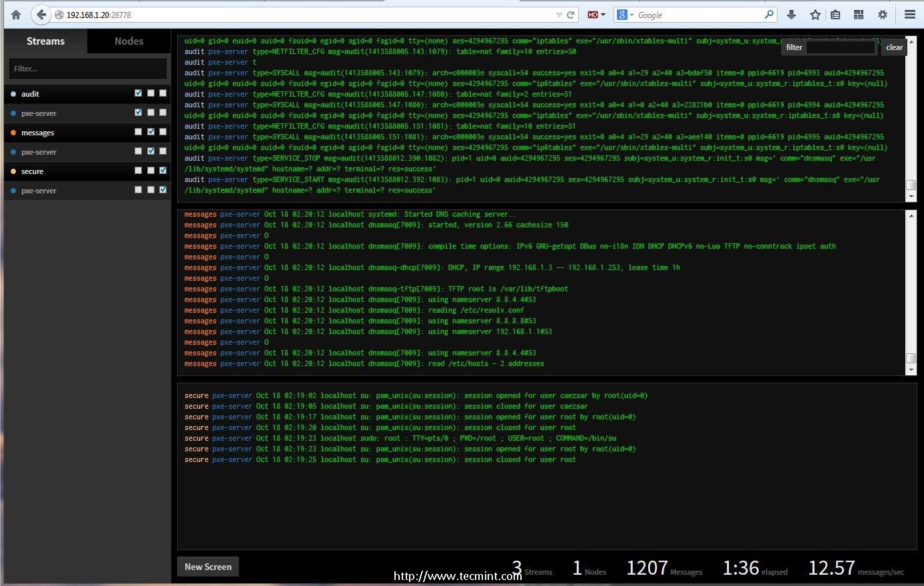Uncheck the first checkbox for audit stream
924x586 pixels.
coord(139,93)
